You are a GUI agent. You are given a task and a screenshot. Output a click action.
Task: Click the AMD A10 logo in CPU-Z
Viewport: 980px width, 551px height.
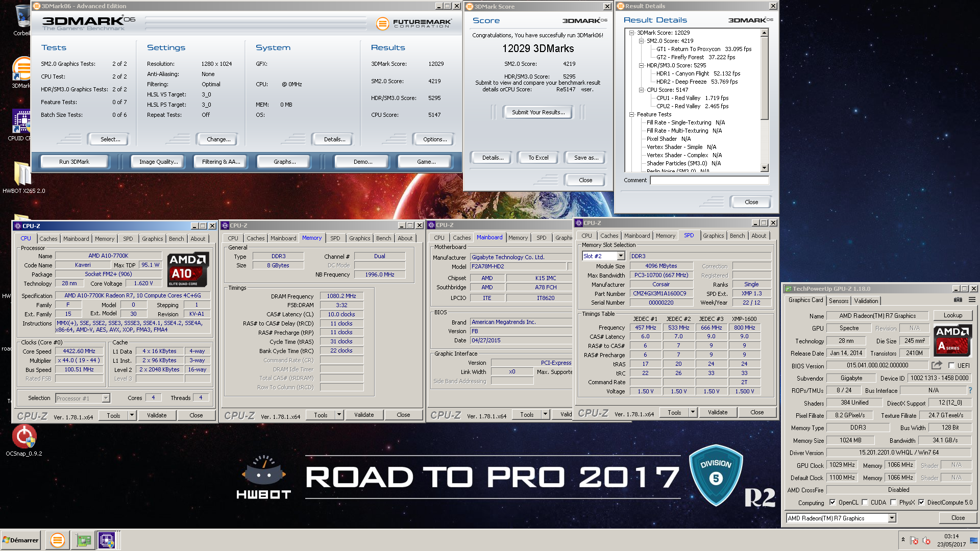coord(188,269)
